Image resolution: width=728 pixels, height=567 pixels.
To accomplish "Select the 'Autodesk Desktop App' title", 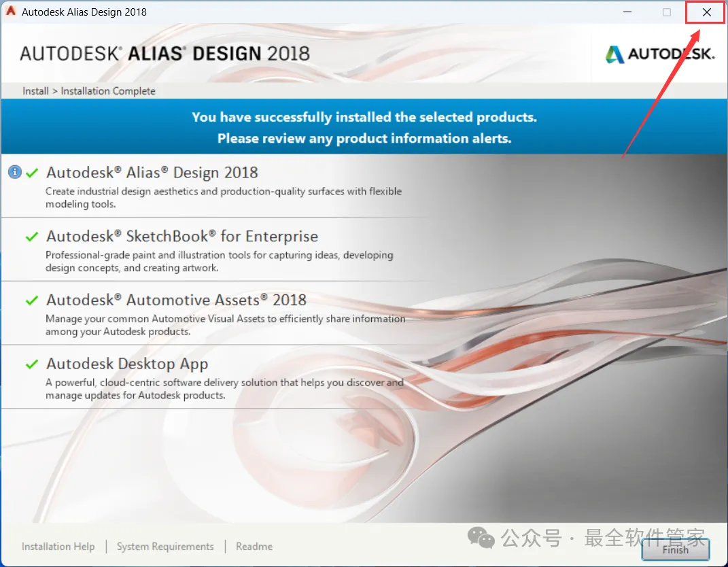I will point(127,364).
